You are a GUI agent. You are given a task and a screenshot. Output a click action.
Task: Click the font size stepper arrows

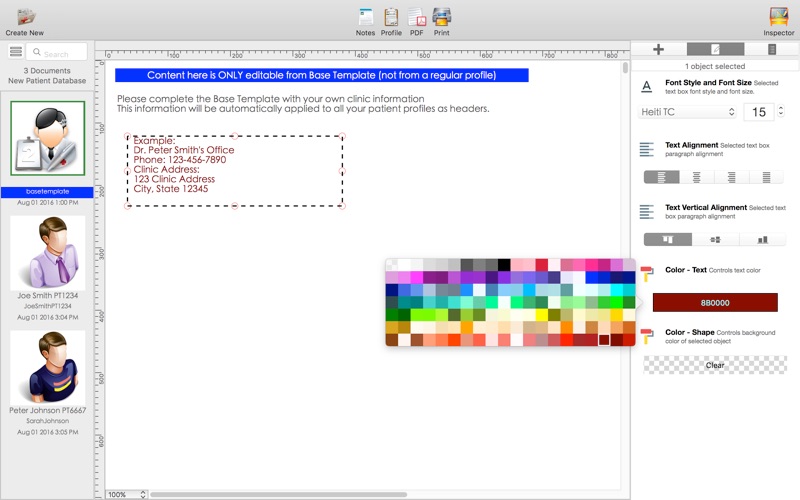tap(781, 111)
